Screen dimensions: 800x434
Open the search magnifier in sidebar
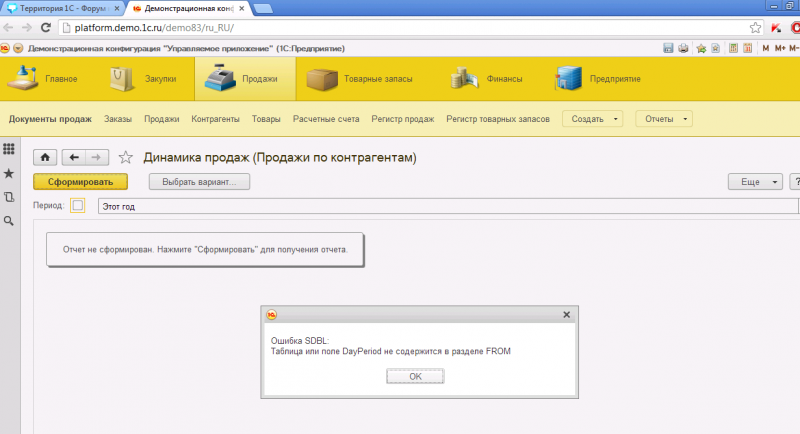click(x=9, y=221)
